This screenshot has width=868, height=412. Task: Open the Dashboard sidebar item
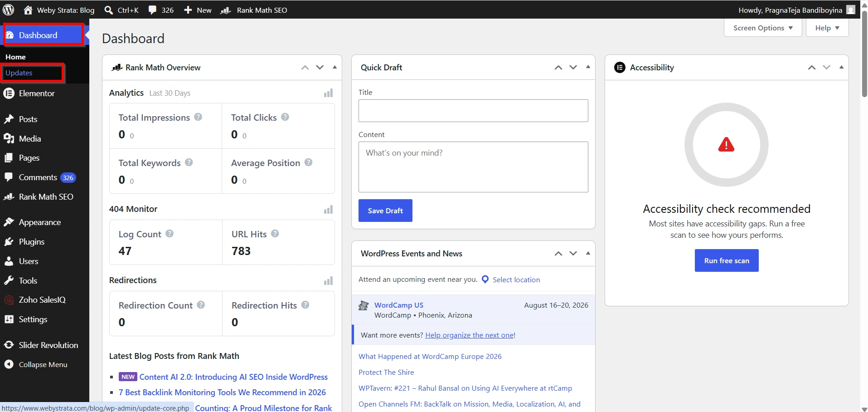coord(44,35)
